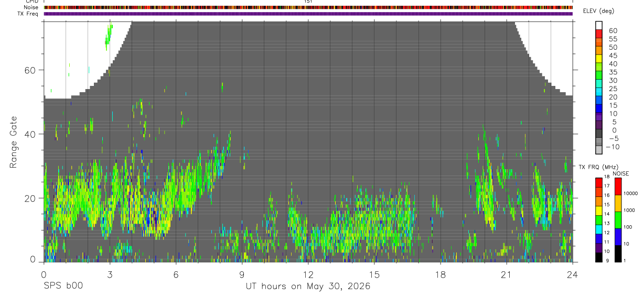Click the '35' label on the ELEV scale
Viewport: 644px width, 297px height.
[613, 72]
